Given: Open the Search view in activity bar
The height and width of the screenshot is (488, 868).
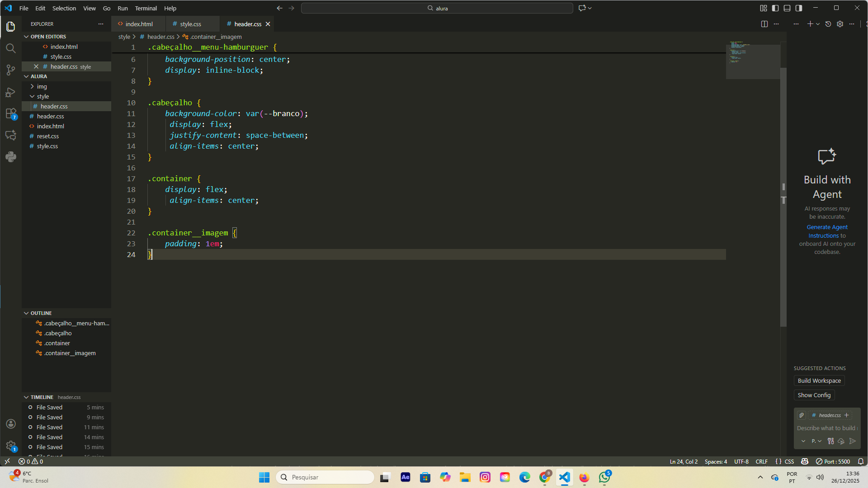Looking at the screenshot, I should [x=11, y=48].
